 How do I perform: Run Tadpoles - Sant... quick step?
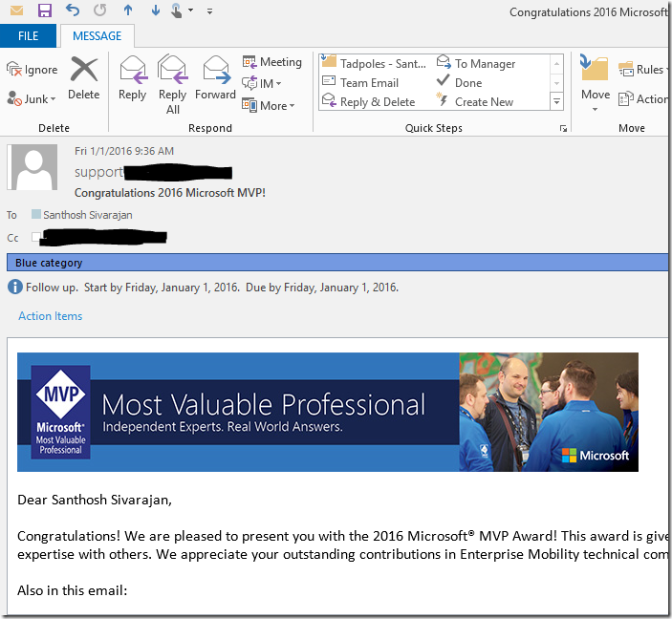point(374,63)
